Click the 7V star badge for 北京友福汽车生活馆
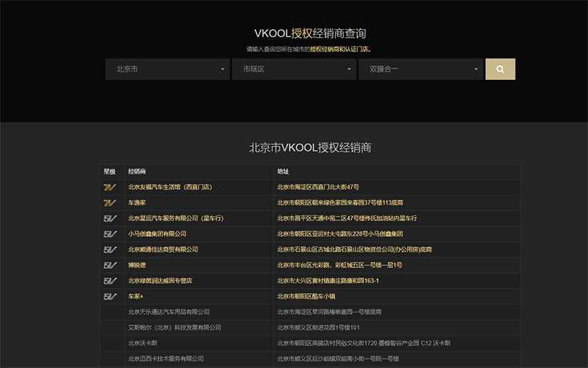588x368 pixels. click(110, 188)
